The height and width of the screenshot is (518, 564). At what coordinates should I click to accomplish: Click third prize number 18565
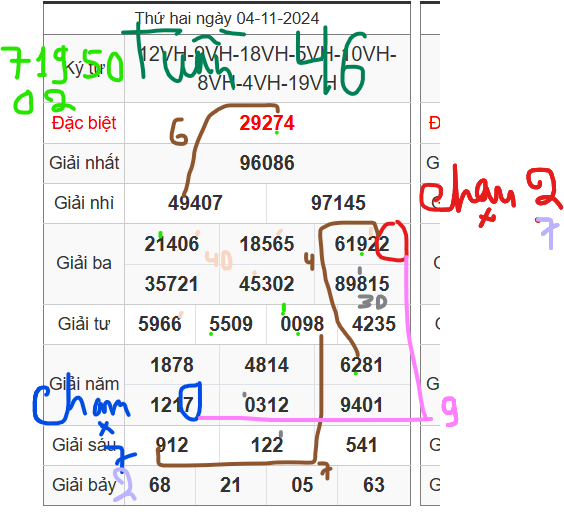[267, 244]
